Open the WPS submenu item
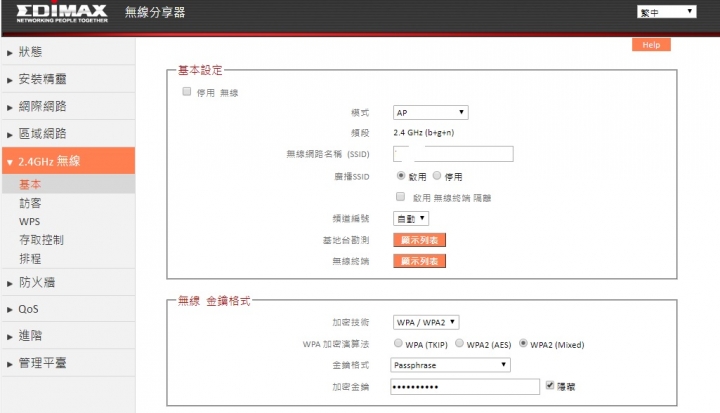The image size is (720, 413). (29, 221)
